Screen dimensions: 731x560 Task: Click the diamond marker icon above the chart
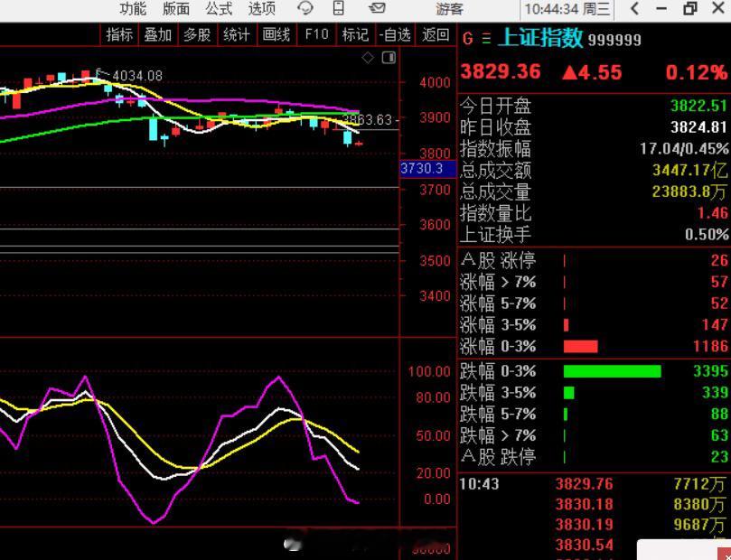click(368, 57)
